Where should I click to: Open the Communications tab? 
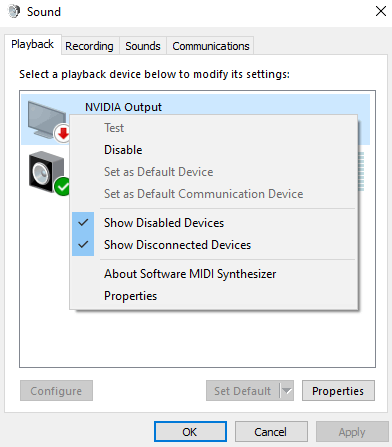211,46
